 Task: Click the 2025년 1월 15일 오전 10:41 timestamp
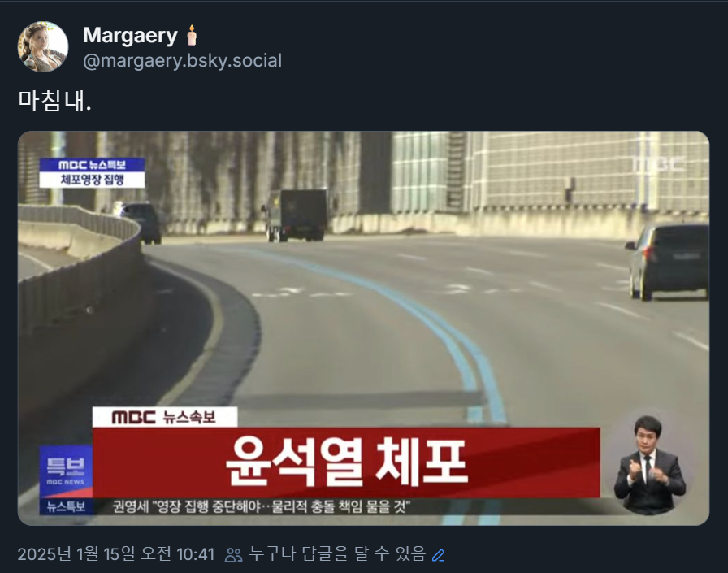tap(116, 554)
